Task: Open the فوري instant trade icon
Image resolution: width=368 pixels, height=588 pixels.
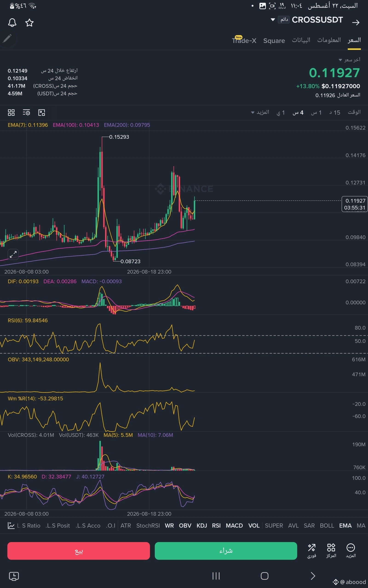Action: click(311, 551)
